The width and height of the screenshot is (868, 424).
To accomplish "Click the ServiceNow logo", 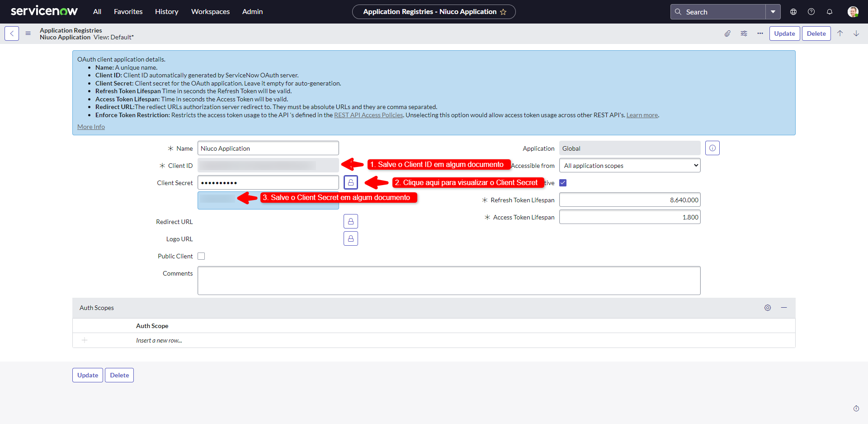I will [44, 11].
